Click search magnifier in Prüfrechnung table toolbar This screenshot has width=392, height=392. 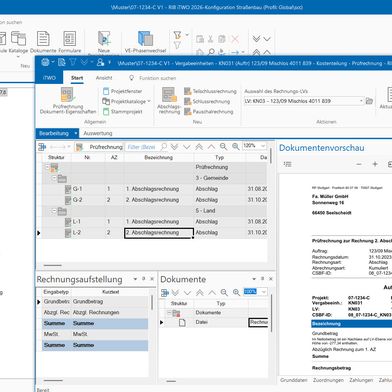(163, 147)
